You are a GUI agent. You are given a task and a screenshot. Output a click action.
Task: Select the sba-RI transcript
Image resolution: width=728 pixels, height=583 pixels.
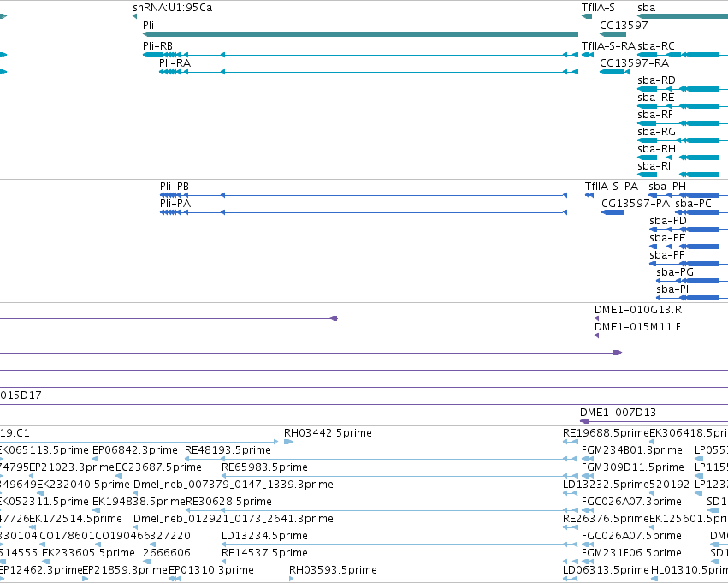pos(683,175)
